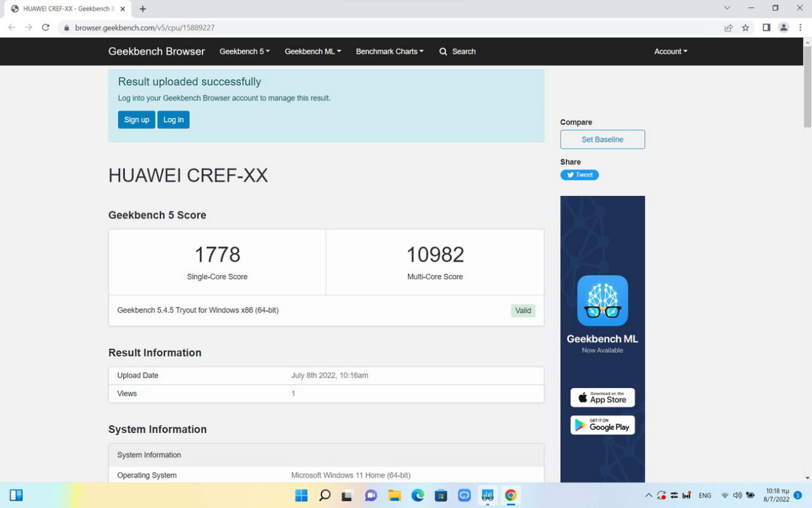Open the Windows Start menu

tap(301, 495)
